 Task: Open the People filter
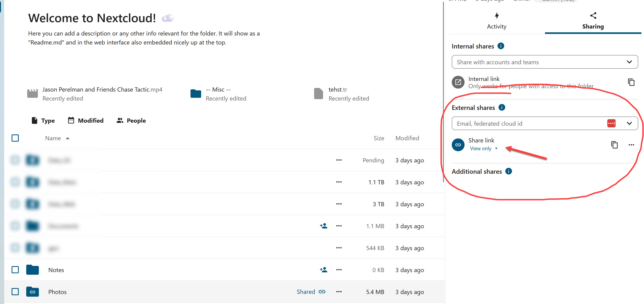pyautogui.click(x=131, y=121)
